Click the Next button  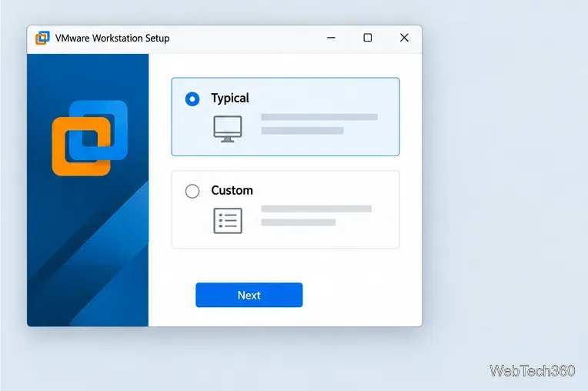[x=249, y=295]
